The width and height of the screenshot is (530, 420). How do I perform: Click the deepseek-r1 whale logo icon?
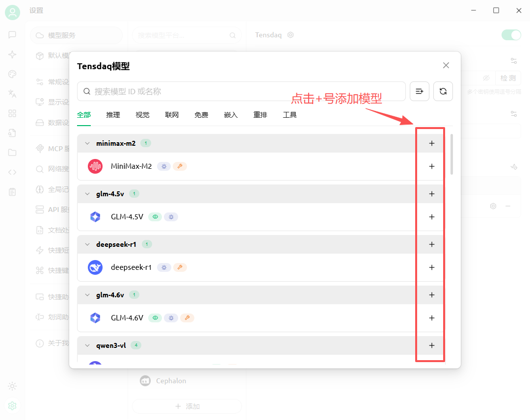pos(95,267)
